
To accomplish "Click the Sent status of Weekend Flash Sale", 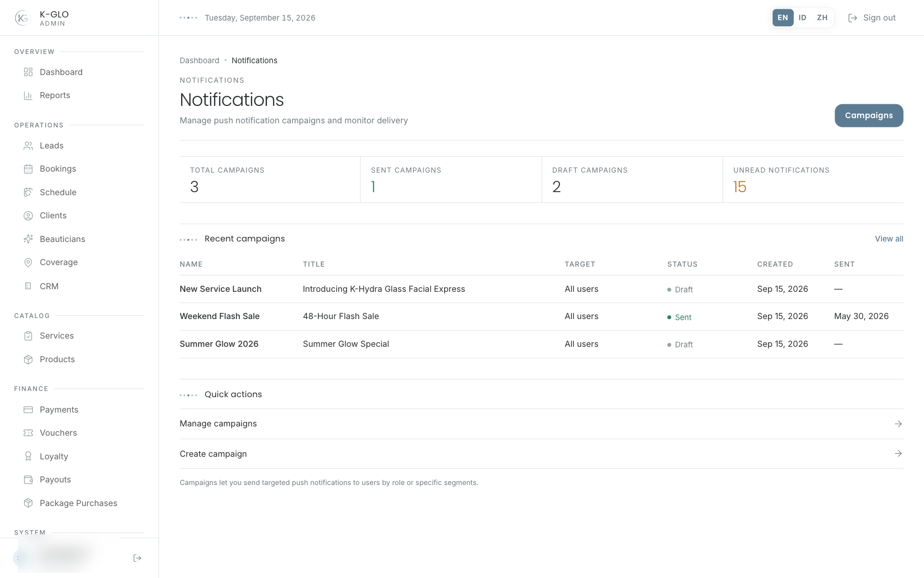I will [x=679, y=318].
